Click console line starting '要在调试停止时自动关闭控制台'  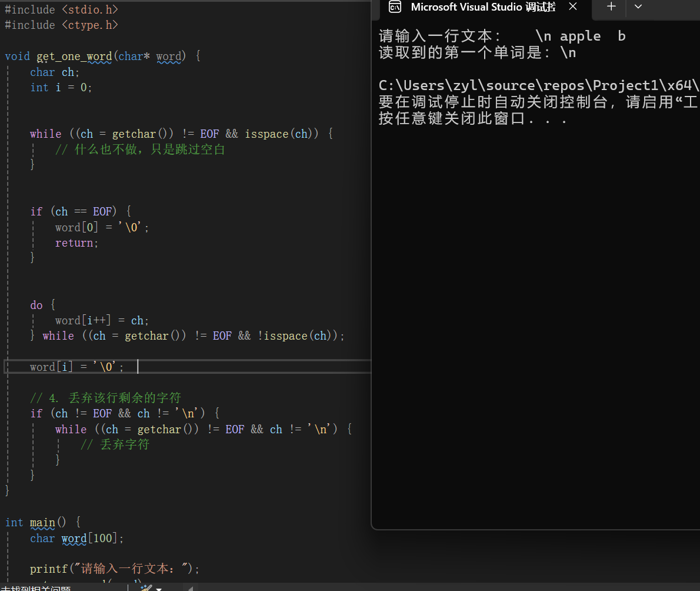539,102
